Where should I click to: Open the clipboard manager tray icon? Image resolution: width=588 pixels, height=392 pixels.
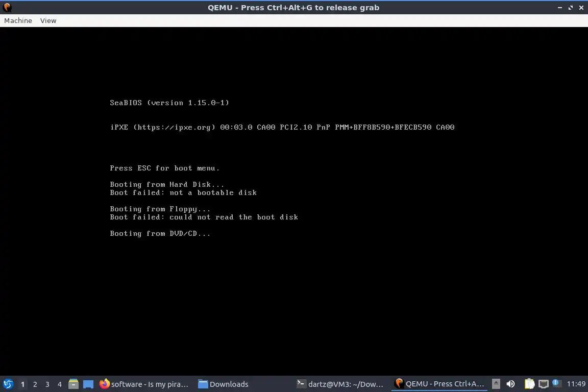[529, 384]
